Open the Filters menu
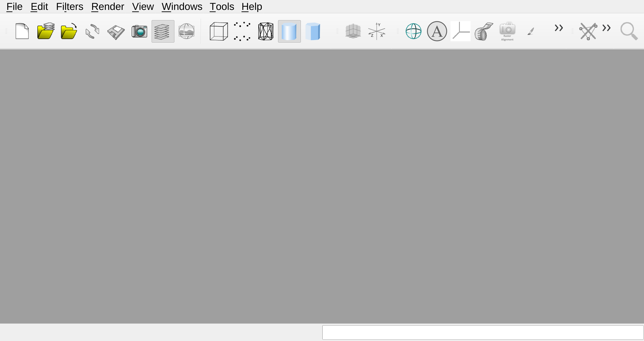Image resolution: width=644 pixels, height=341 pixels. point(69,7)
